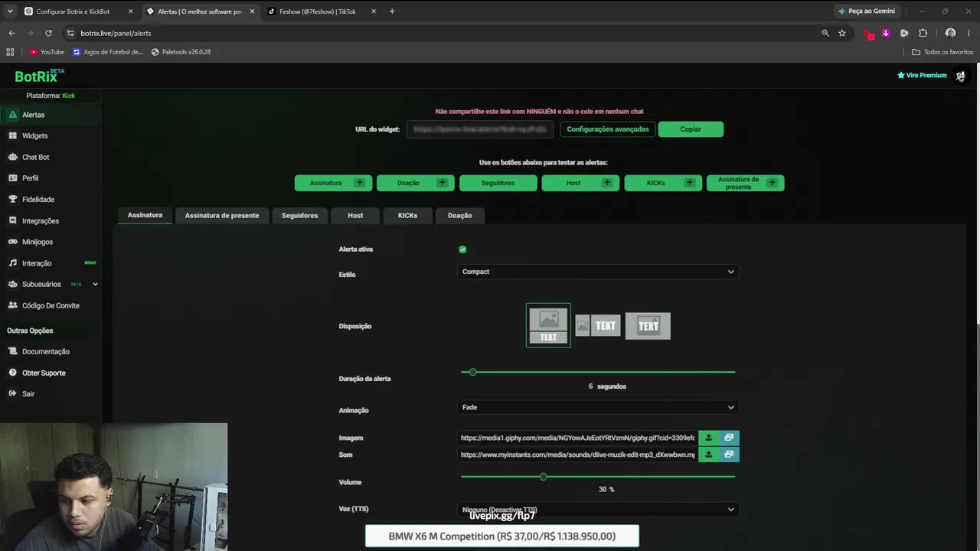Open Código De Convite people icon
This screenshot has width=980, height=551.
click(12, 305)
